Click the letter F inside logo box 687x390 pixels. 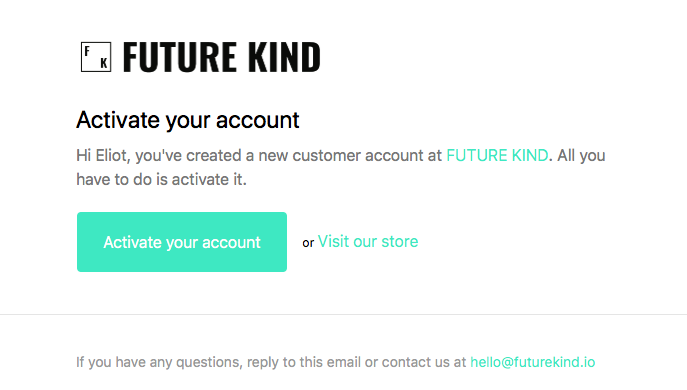click(x=87, y=51)
